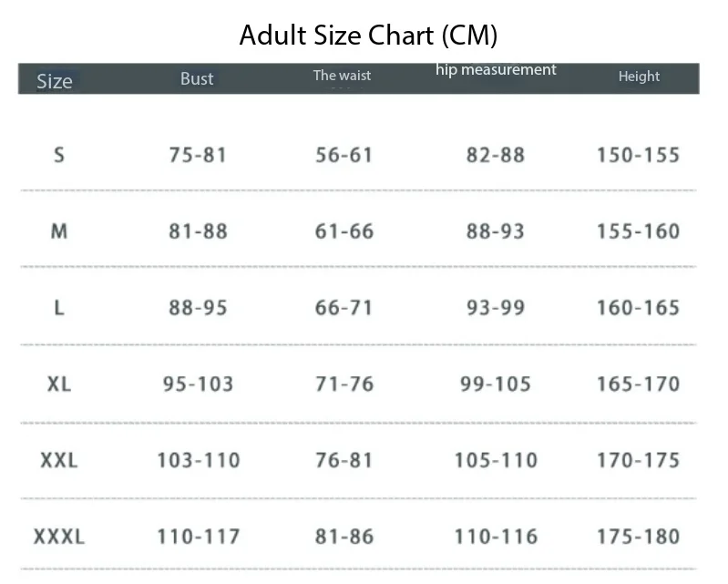728x584 pixels.
Task: Select waist value 61-66
Action: pyautogui.click(x=344, y=231)
